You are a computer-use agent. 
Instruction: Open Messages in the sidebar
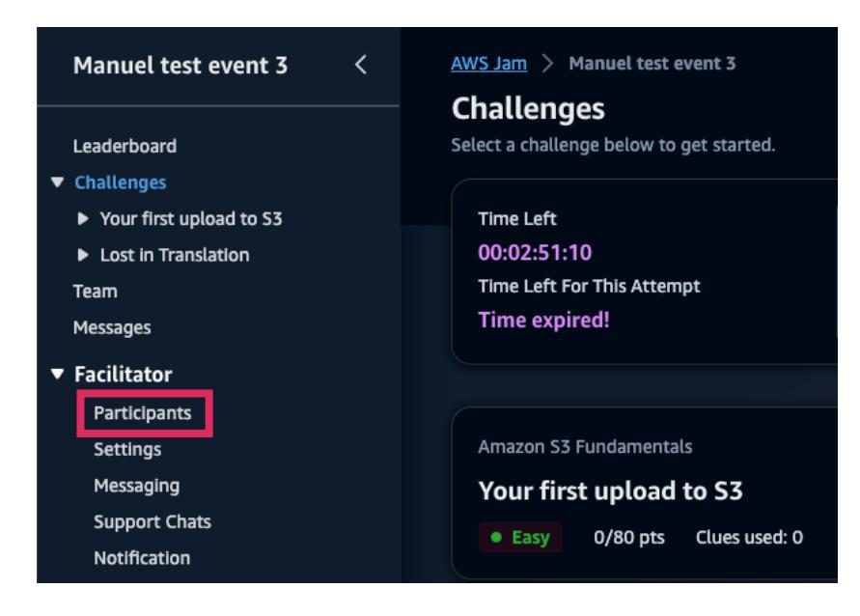(x=109, y=328)
